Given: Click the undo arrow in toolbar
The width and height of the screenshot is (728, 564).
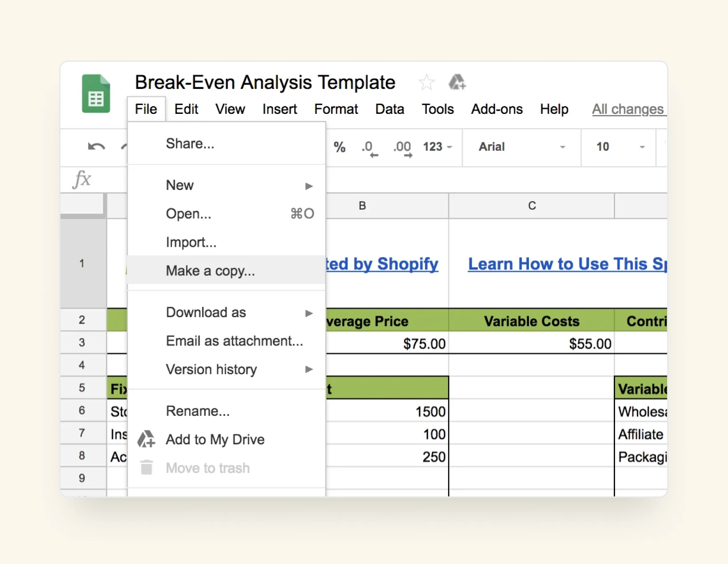Looking at the screenshot, I should tap(96, 147).
